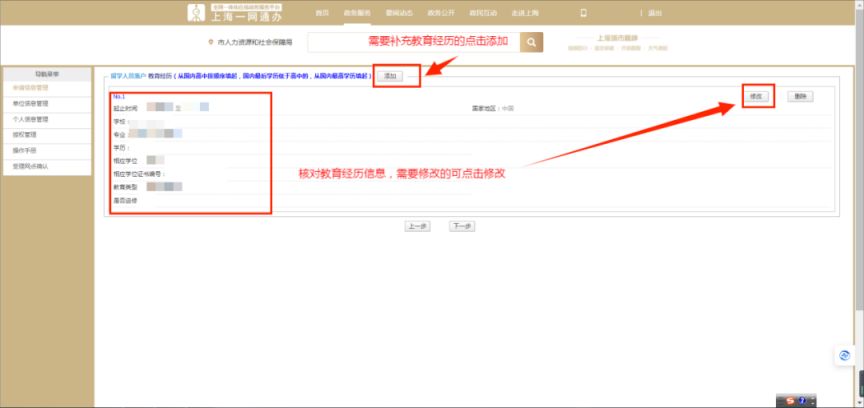Click the No.1 record label

tap(119, 96)
